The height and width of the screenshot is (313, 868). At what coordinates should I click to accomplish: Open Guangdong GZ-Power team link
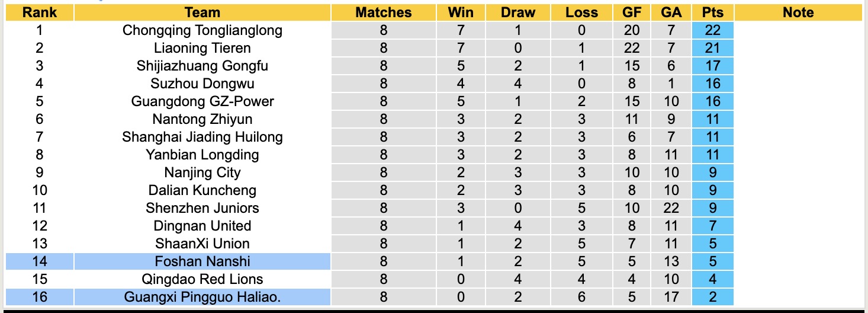(x=202, y=101)
